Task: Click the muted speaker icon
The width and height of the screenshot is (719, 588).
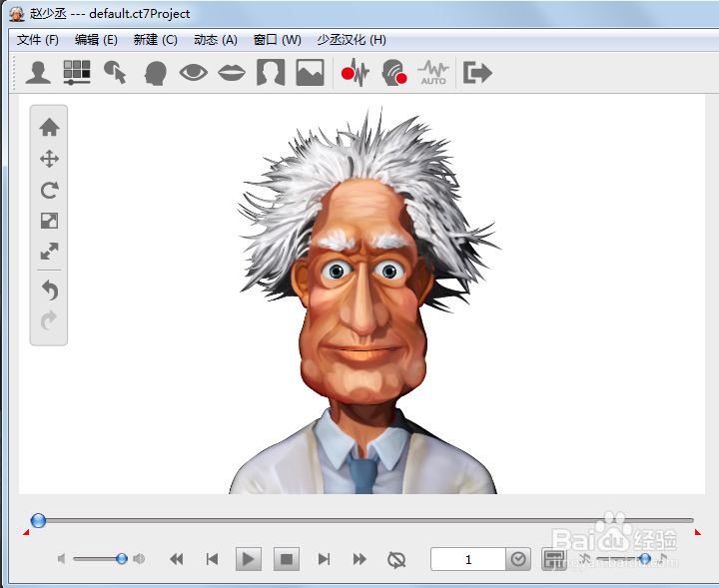Action: tap(62, 559)
